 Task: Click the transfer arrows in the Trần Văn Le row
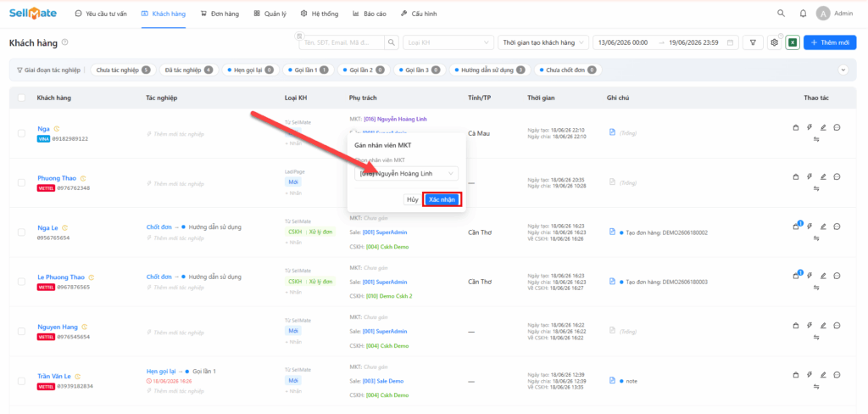(x=816, y=386)
